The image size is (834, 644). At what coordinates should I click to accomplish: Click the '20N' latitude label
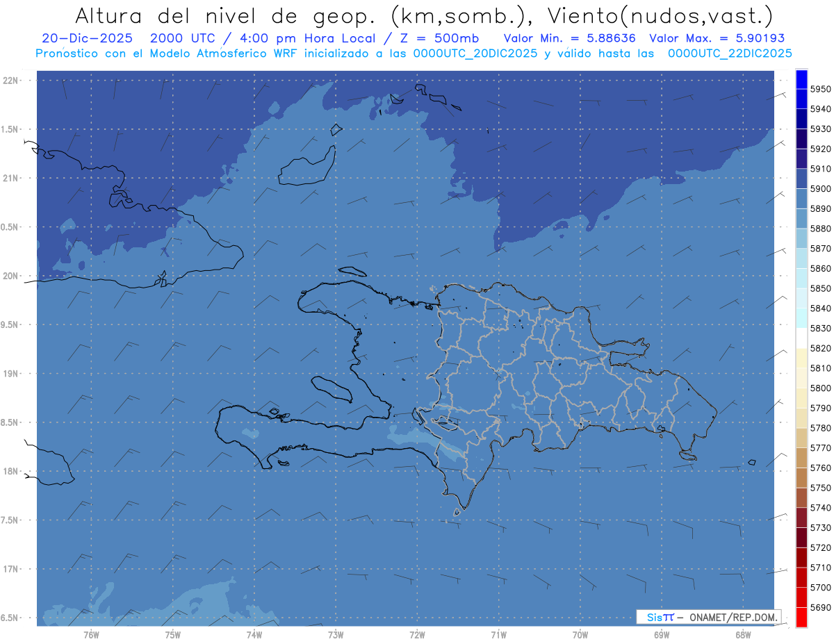point(10,276)
